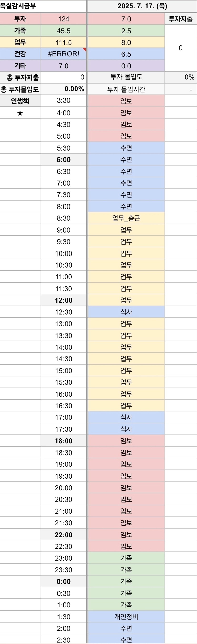Select the 개인정비 cell at 1:30
The height and width of the screenshot is (644, 197).
(126, 617)
